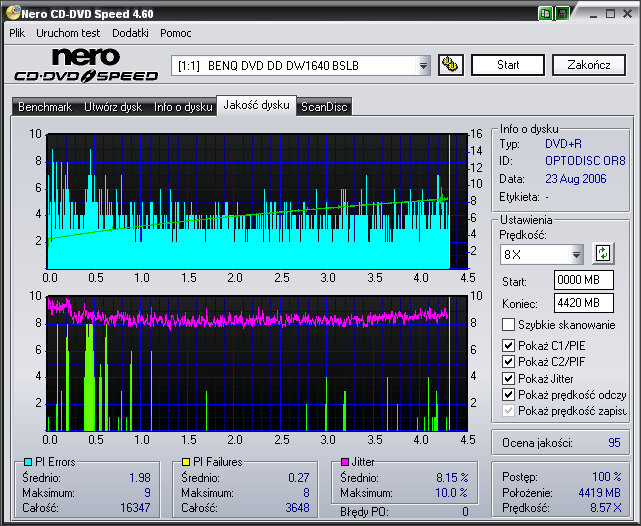Click PI Failures total value 3648
Screen dimensions: 641x526
[297, 508]
